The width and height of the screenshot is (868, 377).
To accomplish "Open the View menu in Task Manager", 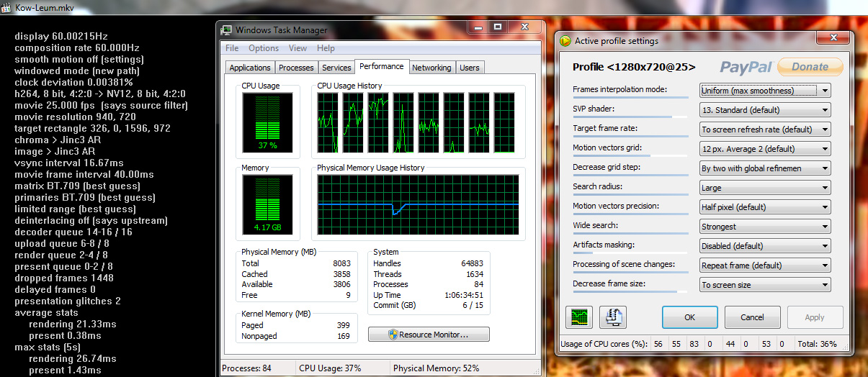I will coord(297,48).
